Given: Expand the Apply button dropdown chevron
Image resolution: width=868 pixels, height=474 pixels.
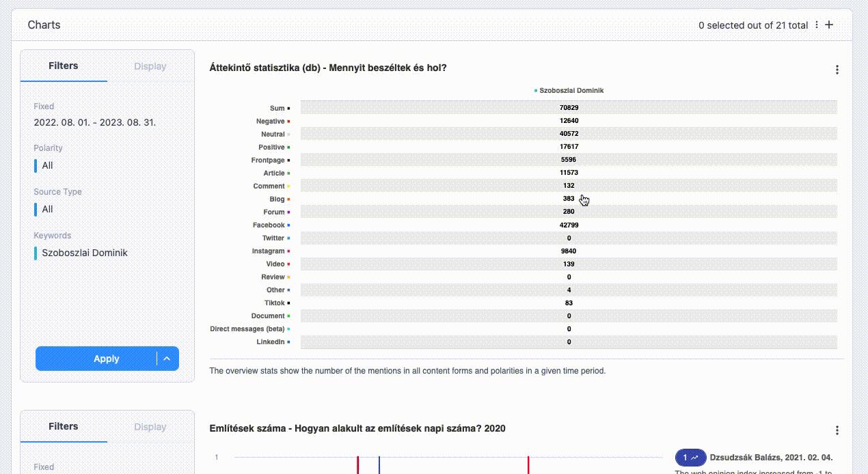Looking at the screenshot, I should coord(166,358).
